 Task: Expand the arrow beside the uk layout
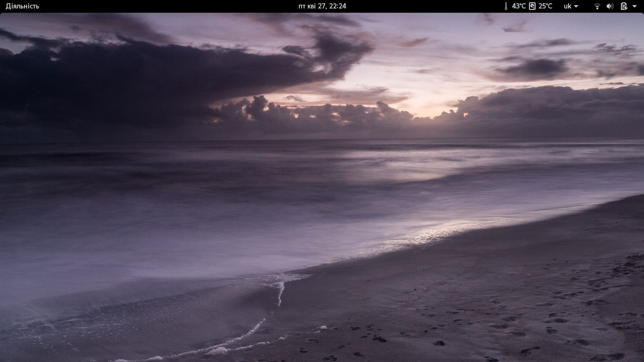coord(576,7)
